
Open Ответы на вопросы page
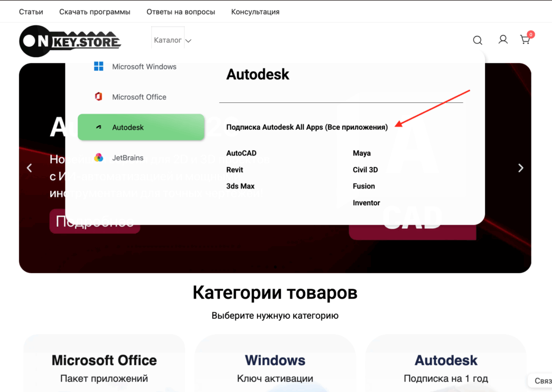coord(181,11)
